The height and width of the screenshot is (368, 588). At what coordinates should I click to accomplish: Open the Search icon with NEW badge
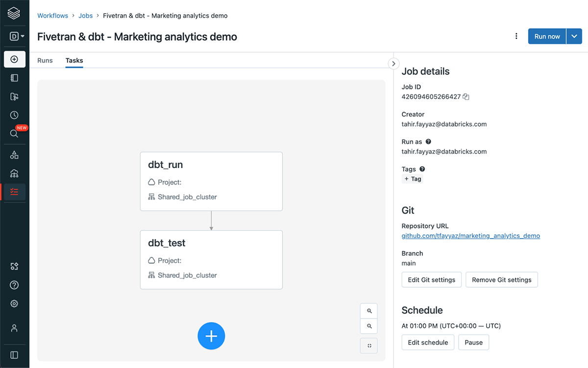[x=14, y=134]
